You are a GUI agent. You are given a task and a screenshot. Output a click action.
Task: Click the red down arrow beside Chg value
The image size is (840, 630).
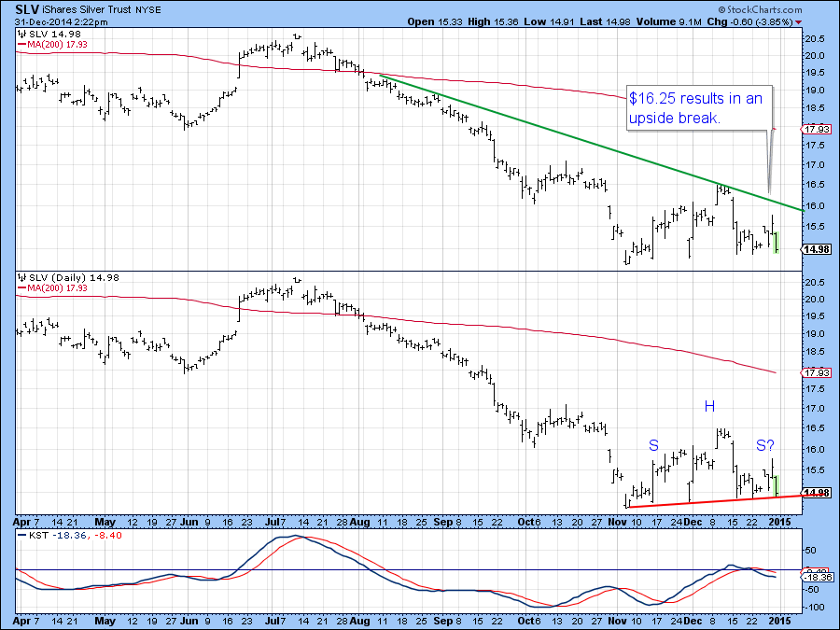(799, 22)
